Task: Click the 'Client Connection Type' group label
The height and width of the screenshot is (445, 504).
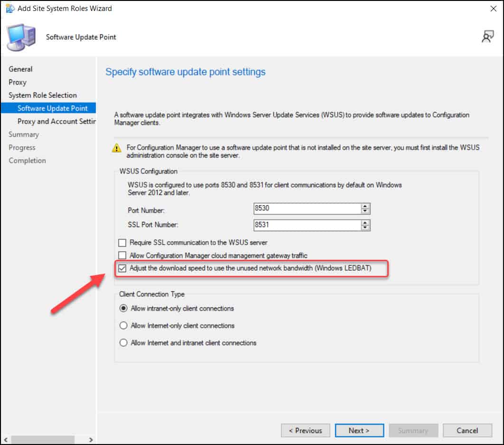Action: coord(152,294)
